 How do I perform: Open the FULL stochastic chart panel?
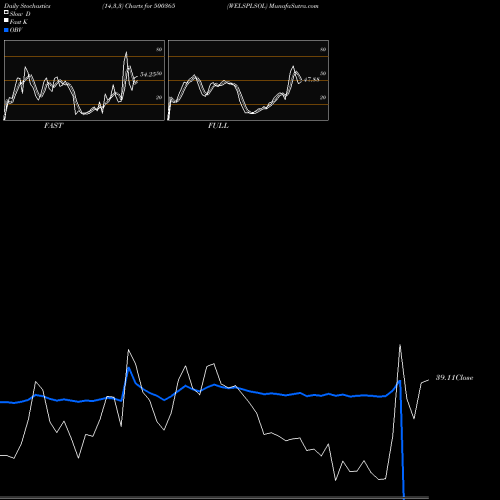tap(248, 80)
